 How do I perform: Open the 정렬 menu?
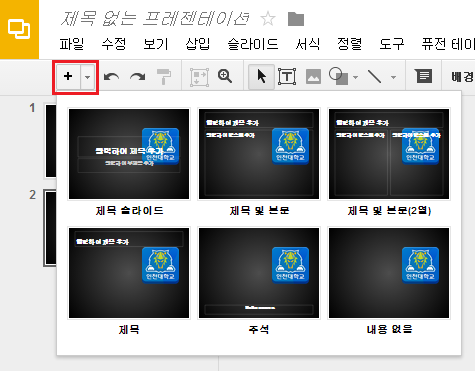click(x=350, y=44)
